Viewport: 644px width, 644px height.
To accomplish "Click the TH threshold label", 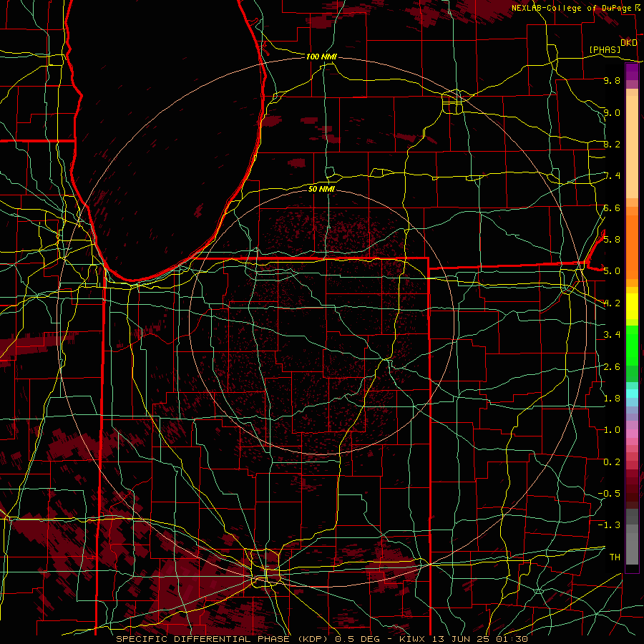I will tap(615, 557).
